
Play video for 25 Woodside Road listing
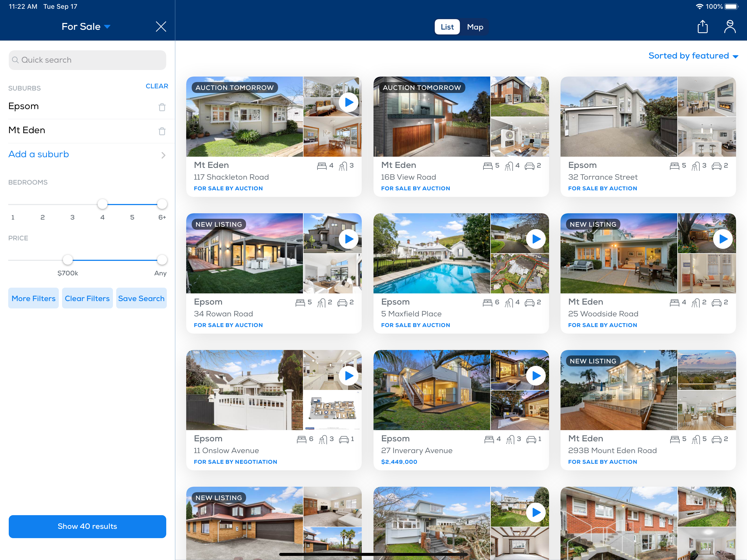click(x=723, y=239)
